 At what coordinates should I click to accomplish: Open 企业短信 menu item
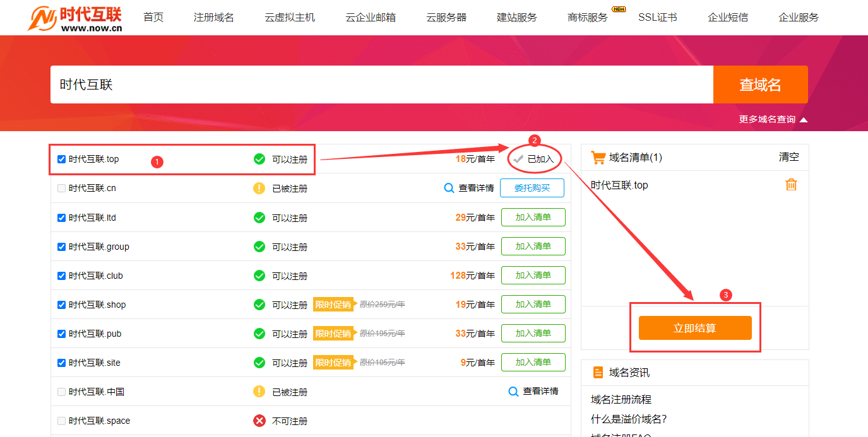point(728,17)
